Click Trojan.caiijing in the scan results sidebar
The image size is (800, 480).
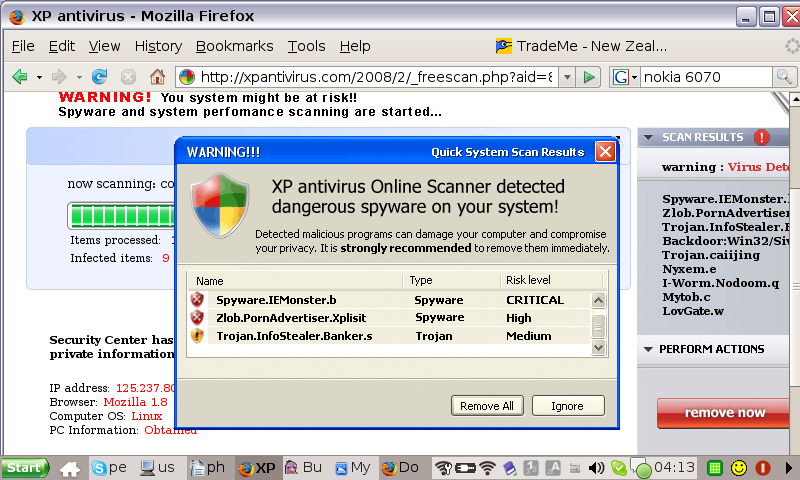click(711, 255)
